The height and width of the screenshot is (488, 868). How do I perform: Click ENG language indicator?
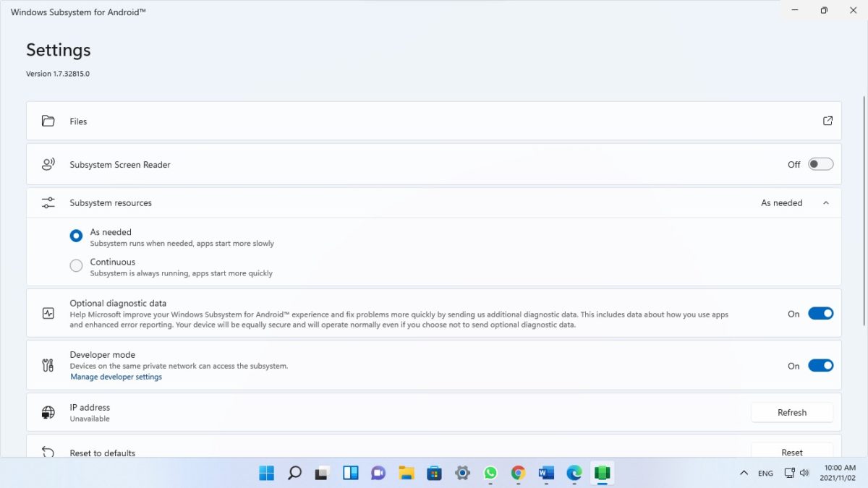click(x=765, y=473)
